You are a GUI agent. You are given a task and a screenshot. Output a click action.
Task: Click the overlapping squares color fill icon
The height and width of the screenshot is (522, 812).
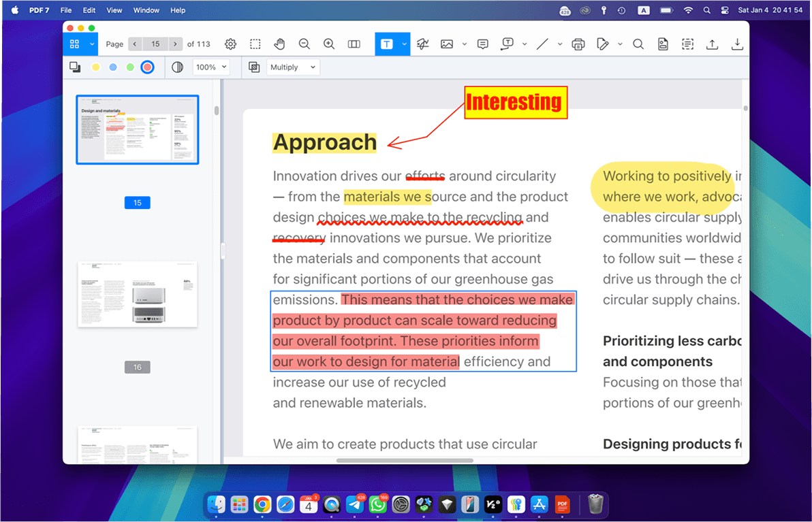tap(75, 67)
